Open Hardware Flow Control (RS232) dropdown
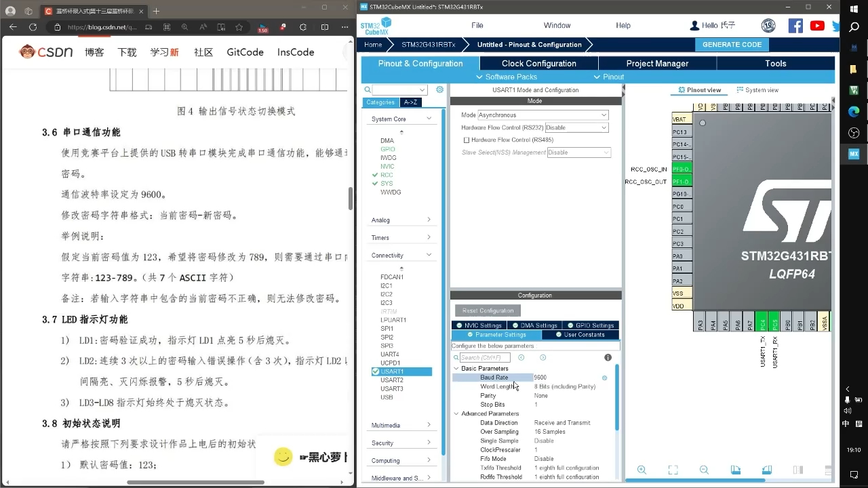This screenshot has width=868, height=488. pos(576,127)
